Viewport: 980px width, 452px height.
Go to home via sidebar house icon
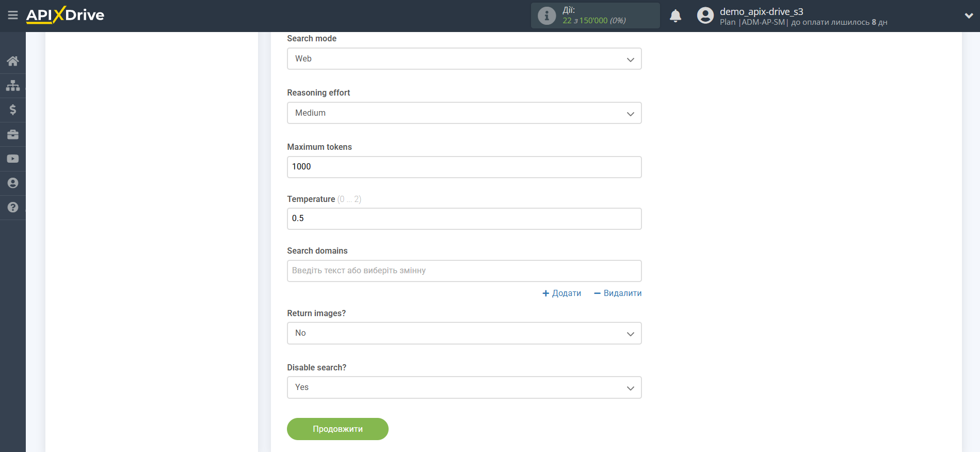13,61
